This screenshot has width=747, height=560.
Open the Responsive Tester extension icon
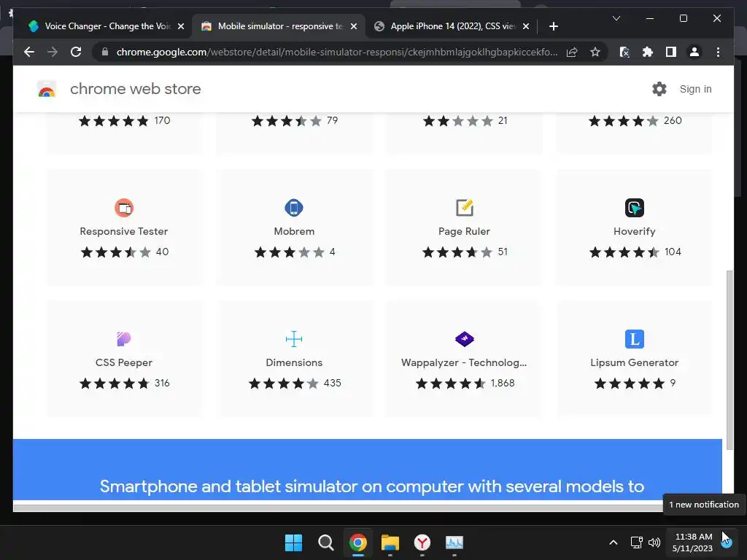pos(124,208)
